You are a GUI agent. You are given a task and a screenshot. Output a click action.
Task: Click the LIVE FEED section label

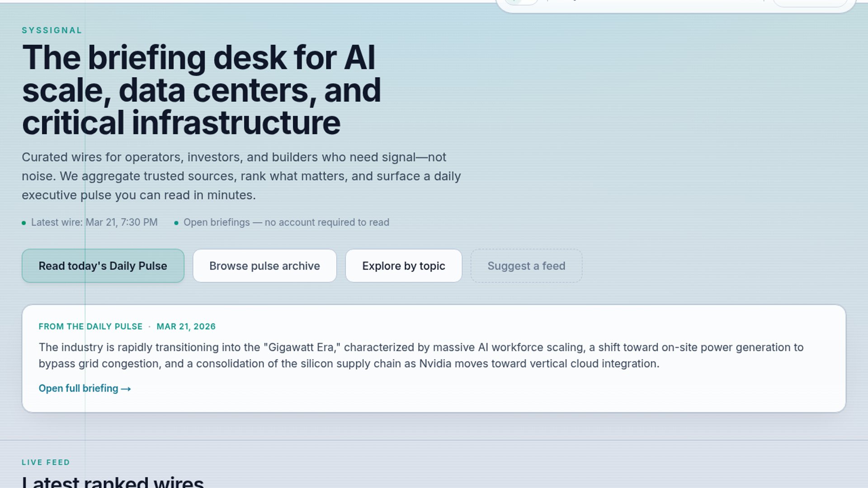(46, 462)
